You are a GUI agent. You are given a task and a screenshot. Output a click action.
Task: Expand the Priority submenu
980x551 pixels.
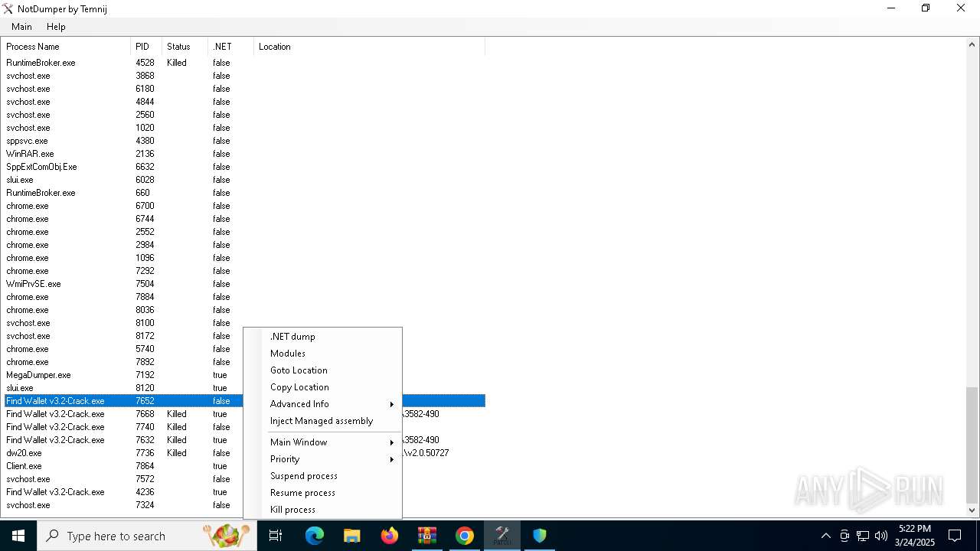323,459
